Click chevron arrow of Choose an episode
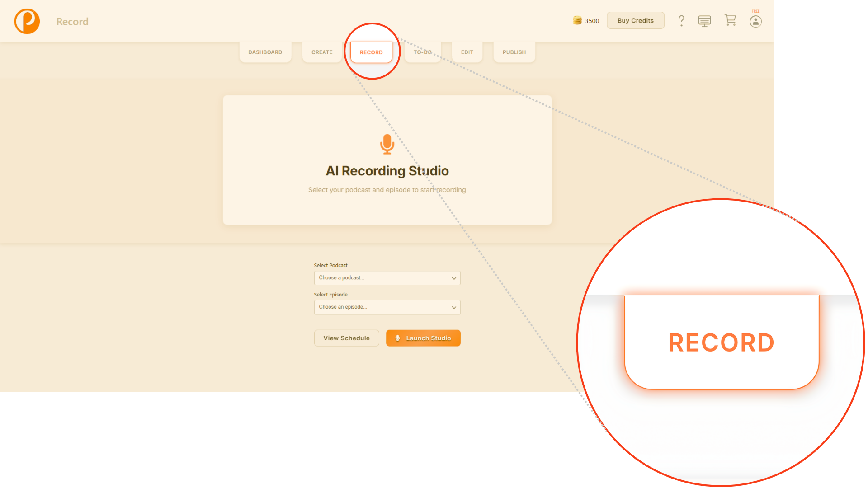 coord(454,308)
